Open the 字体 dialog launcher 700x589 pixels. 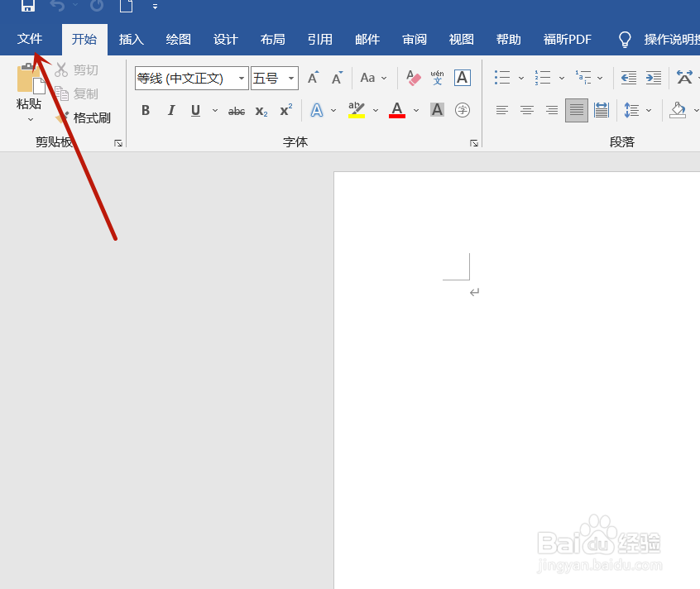coord(473,143)
